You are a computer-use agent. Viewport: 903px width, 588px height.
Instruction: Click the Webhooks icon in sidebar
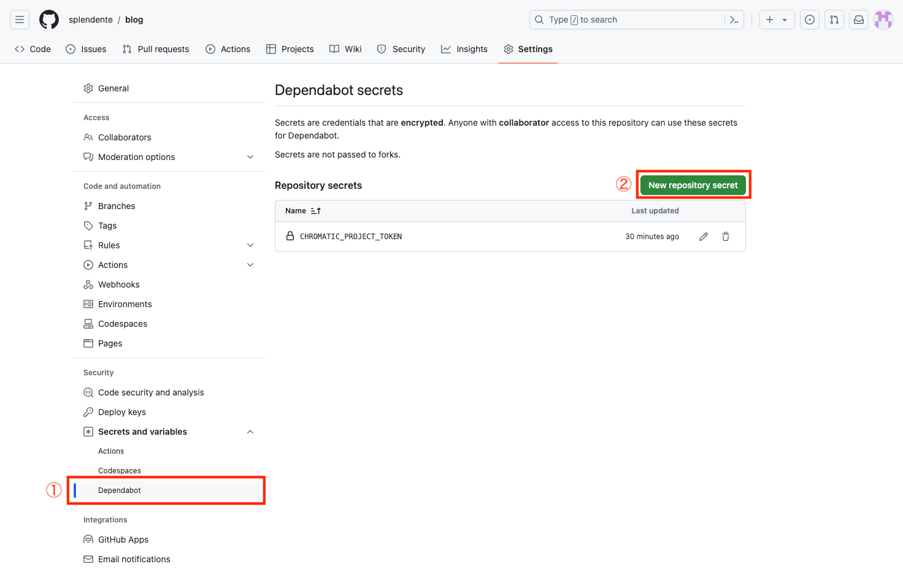tap(88, 284)
